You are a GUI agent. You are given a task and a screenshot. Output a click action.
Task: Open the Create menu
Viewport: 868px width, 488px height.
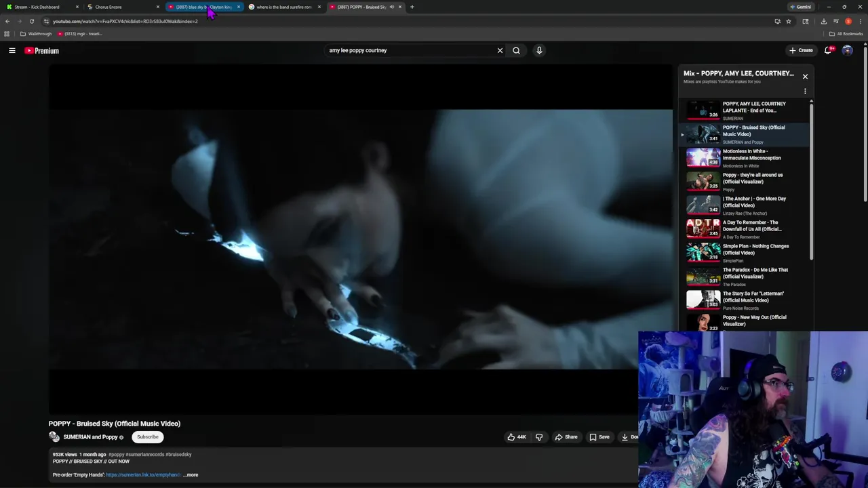click(x=801, y=50)
